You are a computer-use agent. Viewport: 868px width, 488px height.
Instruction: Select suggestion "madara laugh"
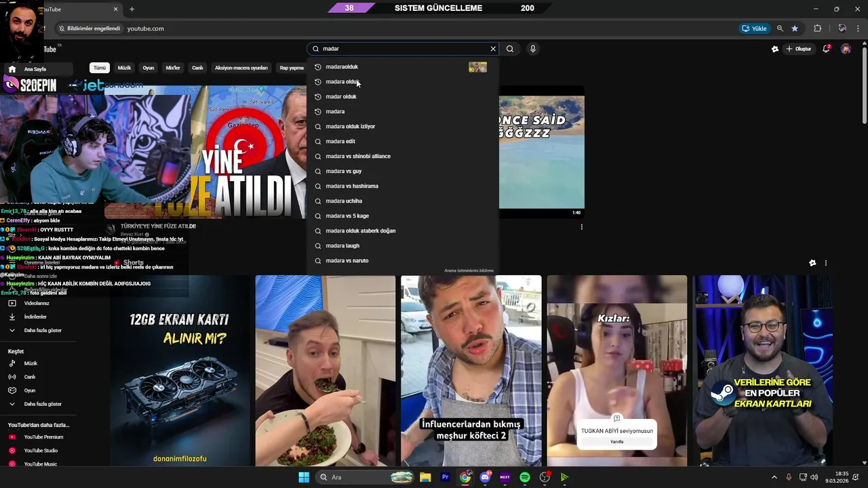[403, 245]
